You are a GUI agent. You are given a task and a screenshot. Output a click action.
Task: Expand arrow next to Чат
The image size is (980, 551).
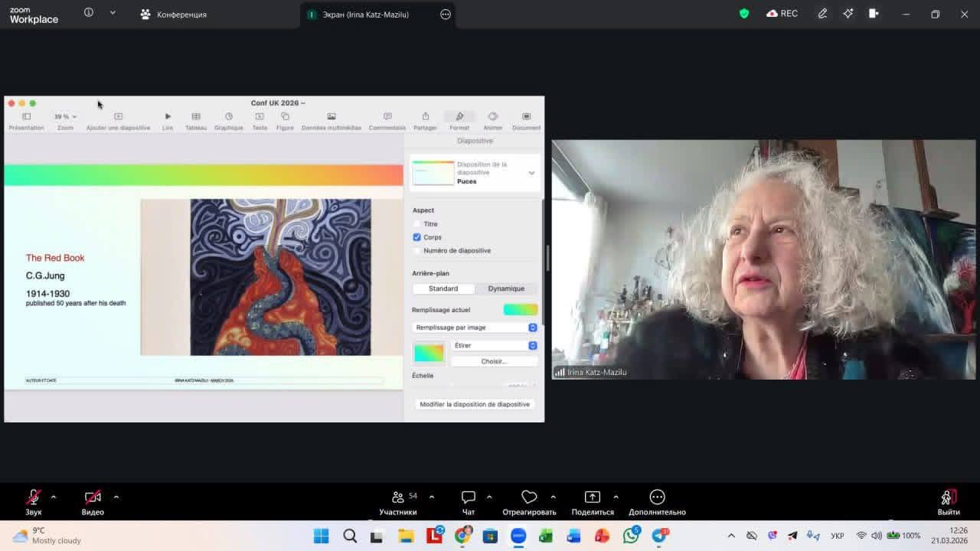point(489,497)
